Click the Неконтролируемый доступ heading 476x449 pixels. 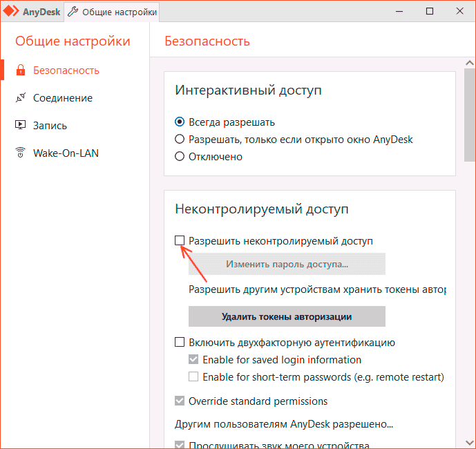click(x=262, y=209)
